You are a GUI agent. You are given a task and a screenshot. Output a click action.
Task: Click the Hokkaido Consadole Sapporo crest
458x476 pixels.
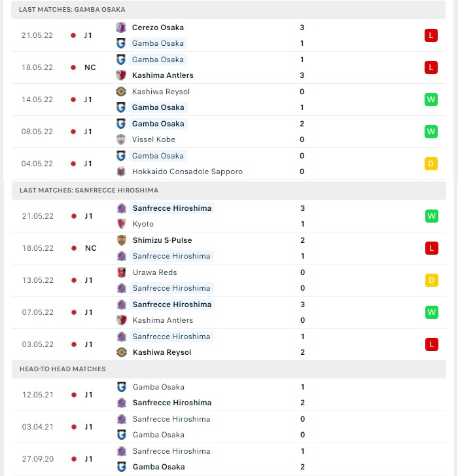pyautogui.click(x=121, y=172)
